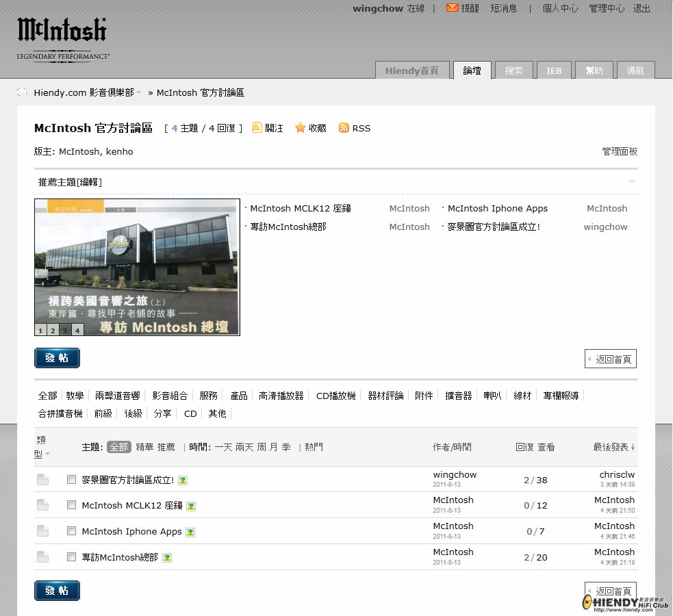Image resolution: width=673 pixels, height=616 pixels.
Task: Check the McIntosh MCLK12 座鐘 thread checkbox
Action: click(x=71, y=505)
